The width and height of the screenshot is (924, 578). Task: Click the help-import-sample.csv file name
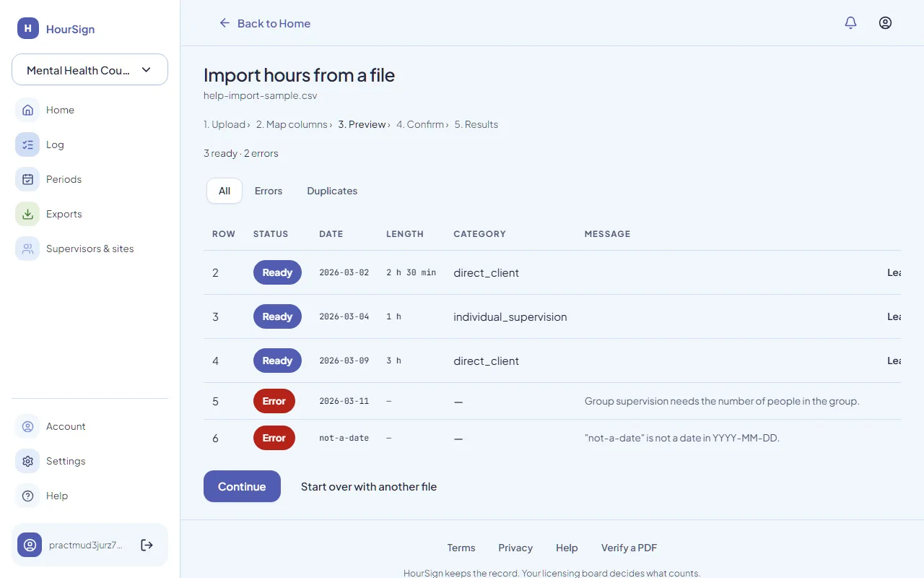coord(261,95)
